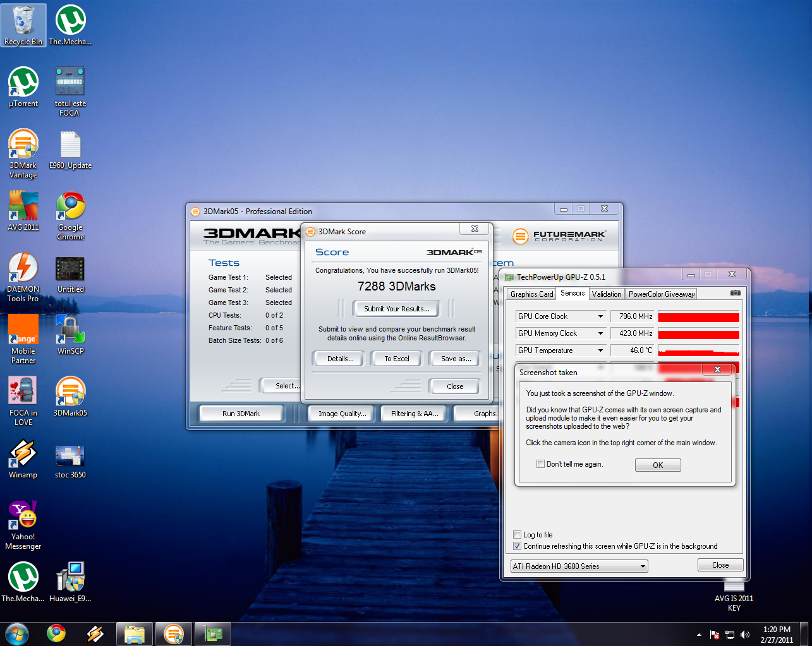
Task: Expand GPU Memory Clock sensor dropdown
Action: pyautogui.click(x=600, y=333)
